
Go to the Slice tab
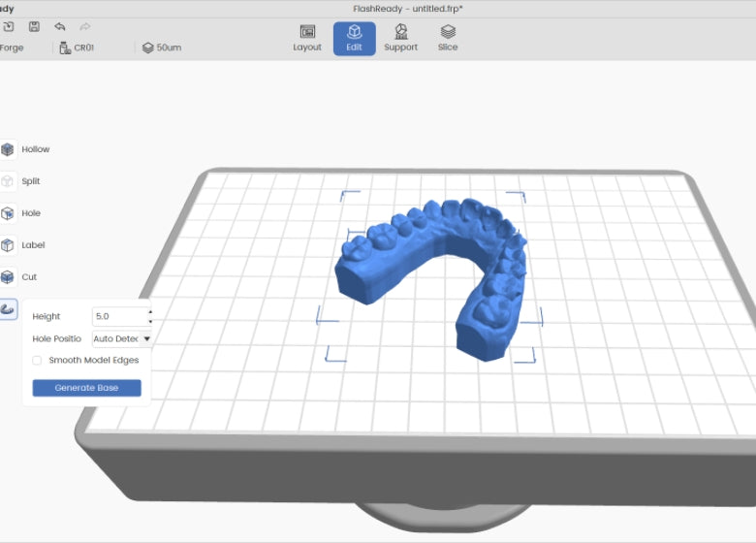click(448, 38)
